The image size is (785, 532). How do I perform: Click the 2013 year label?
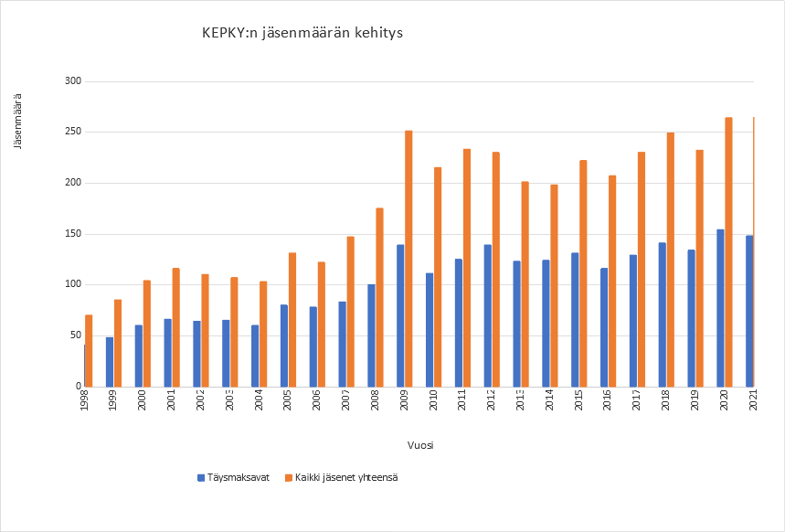(x=520, y=399)
